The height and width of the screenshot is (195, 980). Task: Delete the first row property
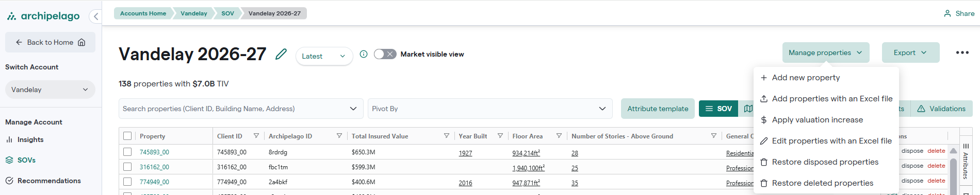pyautogui.click(x=936, y=151)
